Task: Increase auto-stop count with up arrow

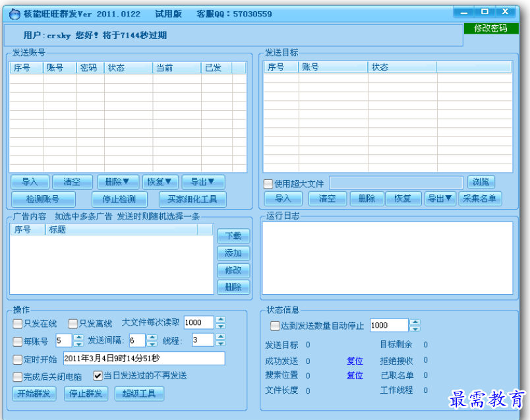Action: (415, 322)
